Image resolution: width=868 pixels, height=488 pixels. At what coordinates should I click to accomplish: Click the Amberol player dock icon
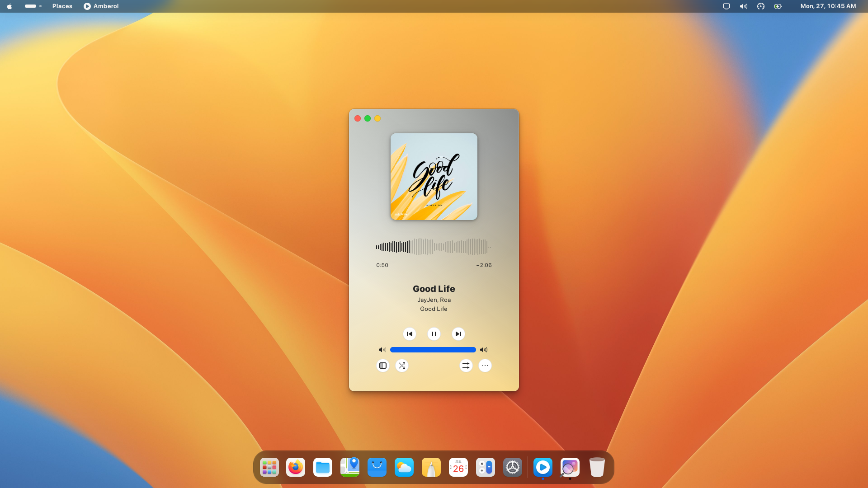[543, 468]
